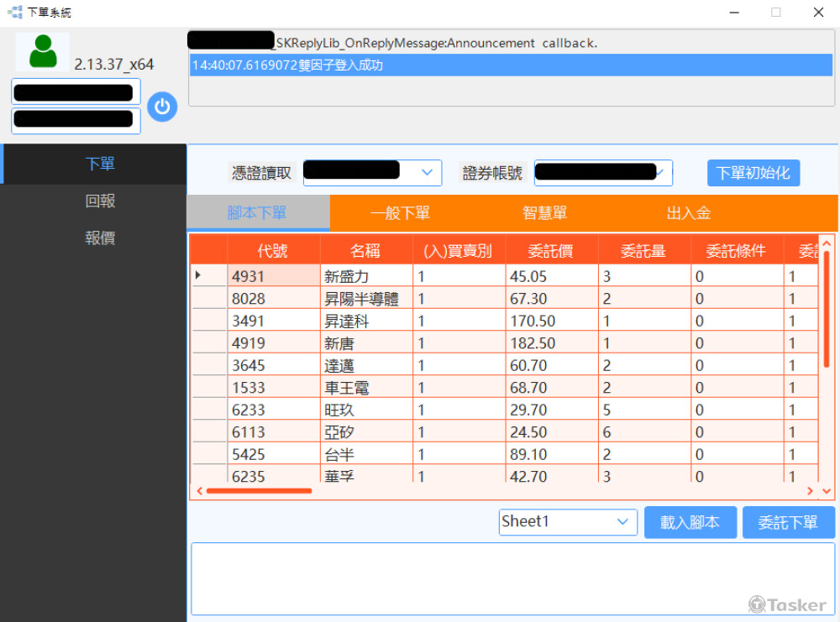Open the 智慧單 tab
This screenshot has height=622, width=840.
coord(544,213)
